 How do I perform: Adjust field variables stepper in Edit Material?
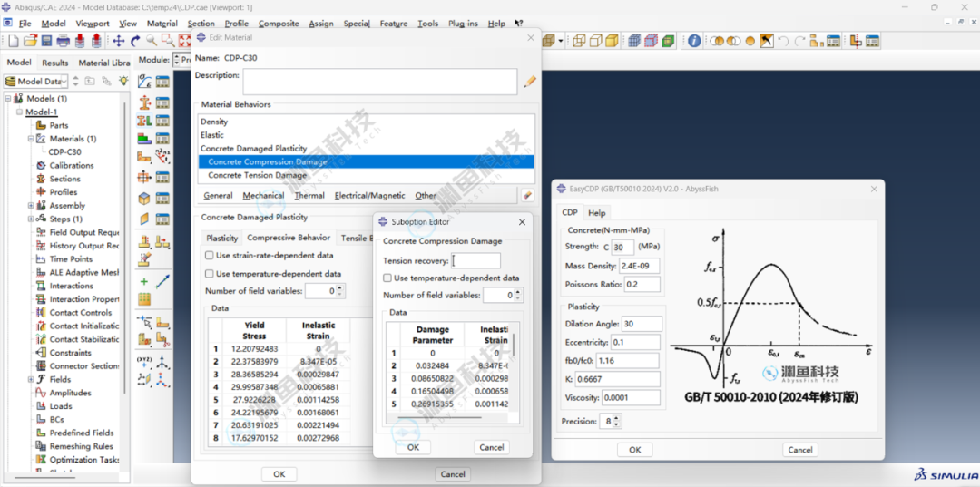(339, 291)
